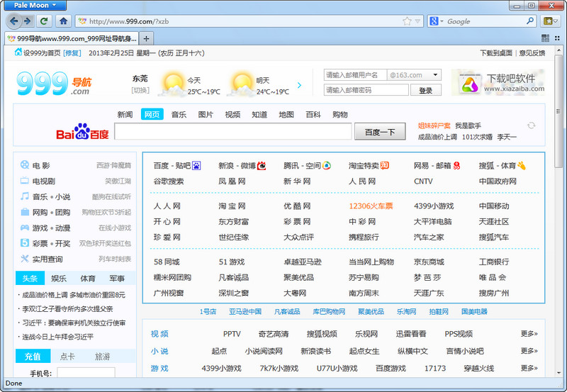Select the 地图 search tab

(286, 114)
